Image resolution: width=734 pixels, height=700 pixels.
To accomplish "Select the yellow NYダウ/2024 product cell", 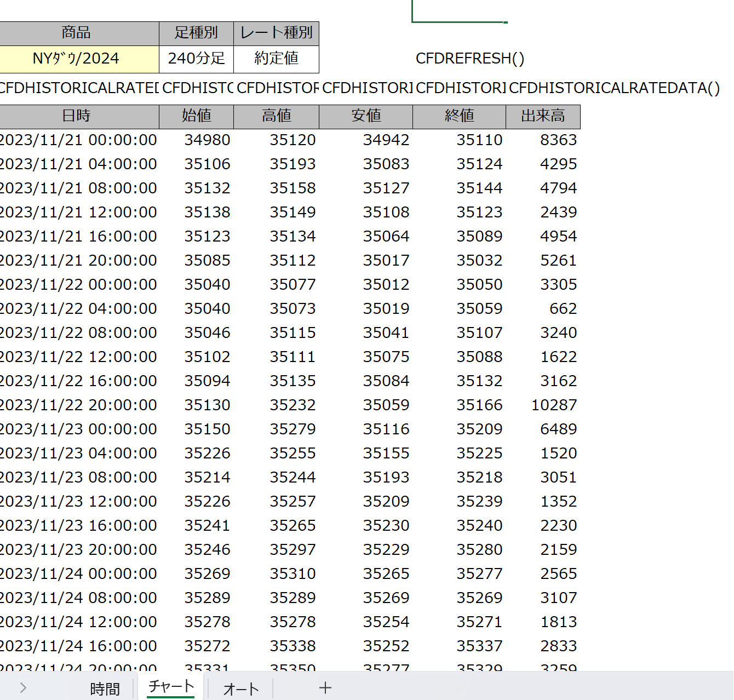I will coord(76,59).
